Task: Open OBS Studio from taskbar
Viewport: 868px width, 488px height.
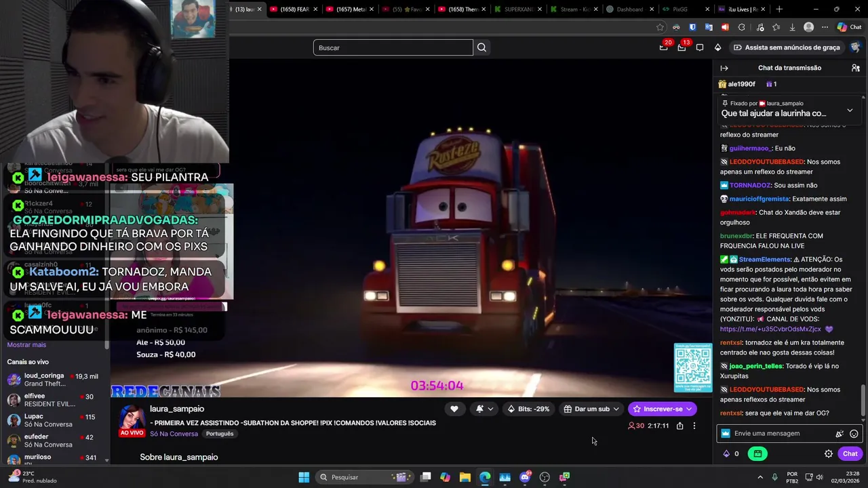Action: (x=545, y=477)
